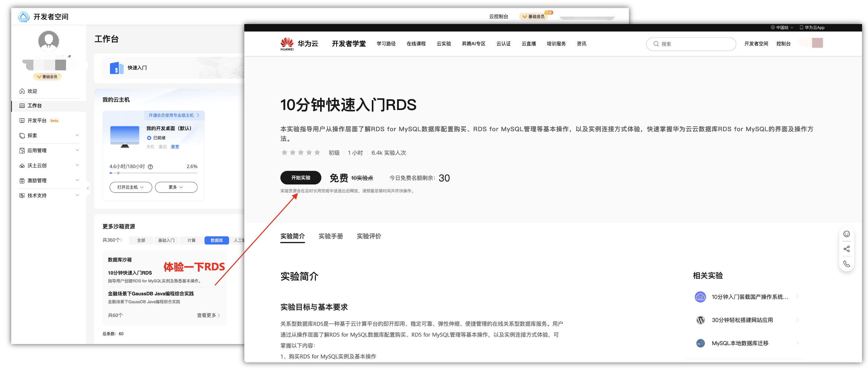
Task: Open 开发平台 beta sidebar item
Action: (39, 120)
